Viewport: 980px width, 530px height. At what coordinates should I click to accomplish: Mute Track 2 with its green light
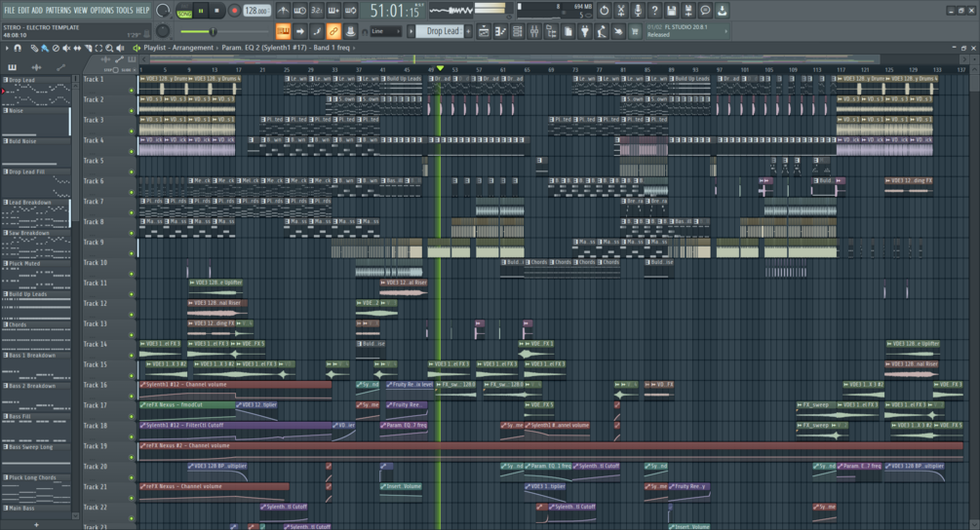132,111
